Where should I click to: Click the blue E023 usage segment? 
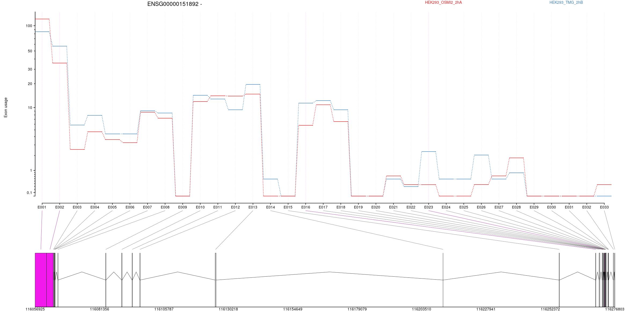(x=429, y=152)
